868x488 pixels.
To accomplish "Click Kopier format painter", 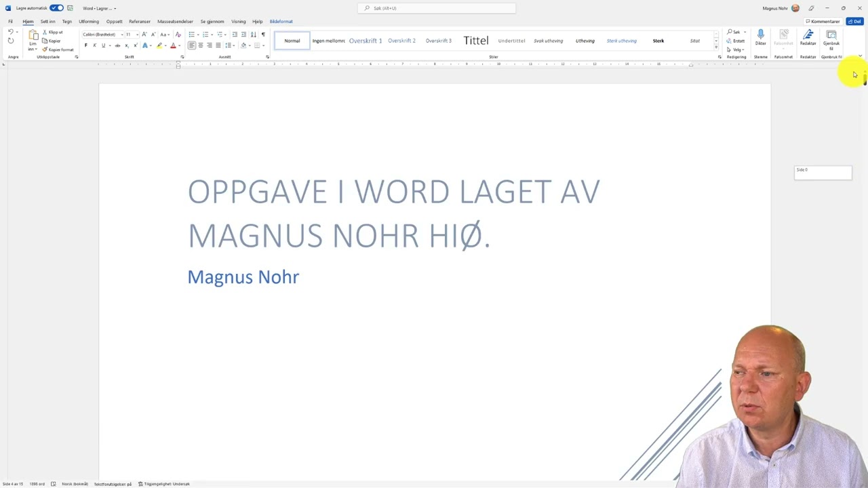I will coord(58,49).
